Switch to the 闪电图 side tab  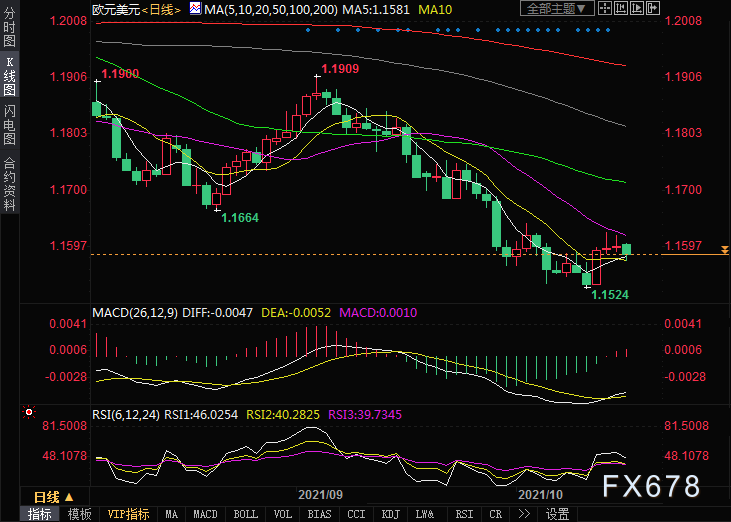(x=9, y=125)
